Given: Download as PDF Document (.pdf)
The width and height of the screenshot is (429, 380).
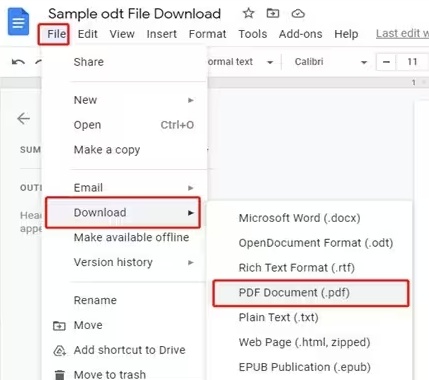Looking at the screenshot, I should (311, 293).
